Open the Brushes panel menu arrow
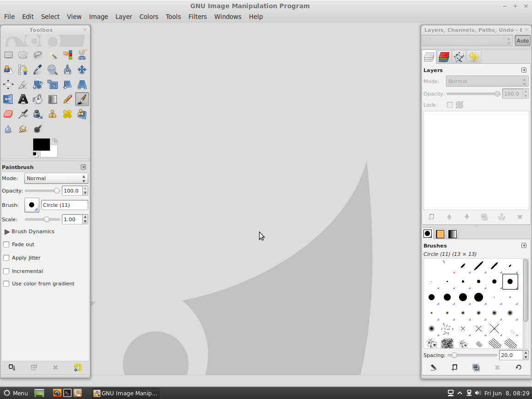 click(x=524, y=245)
